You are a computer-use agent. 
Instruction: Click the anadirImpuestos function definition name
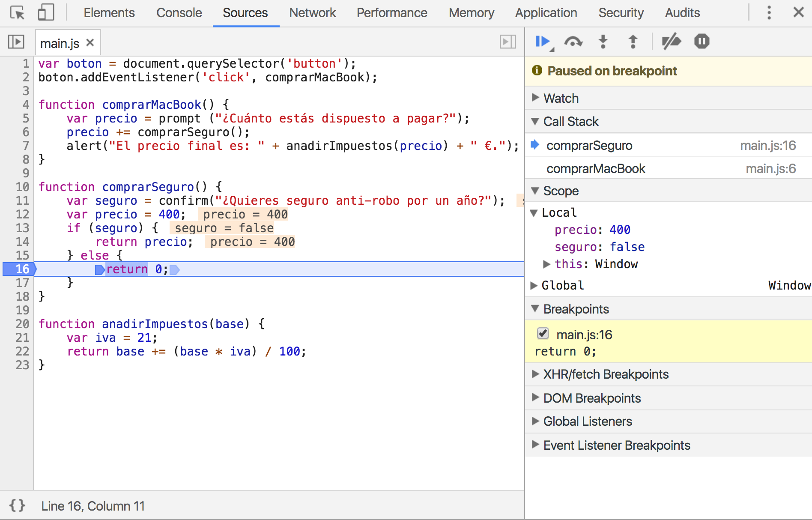click(x=155, y=324)
